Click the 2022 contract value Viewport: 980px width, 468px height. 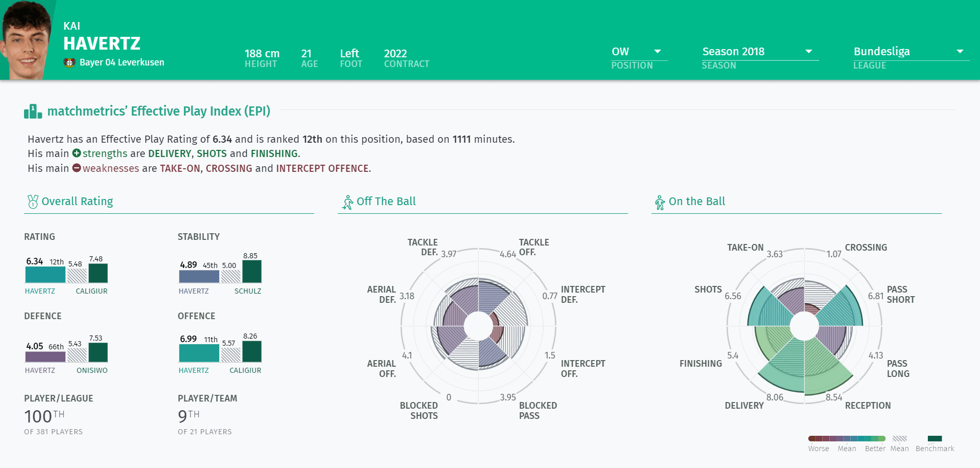(x=395, y=54)
